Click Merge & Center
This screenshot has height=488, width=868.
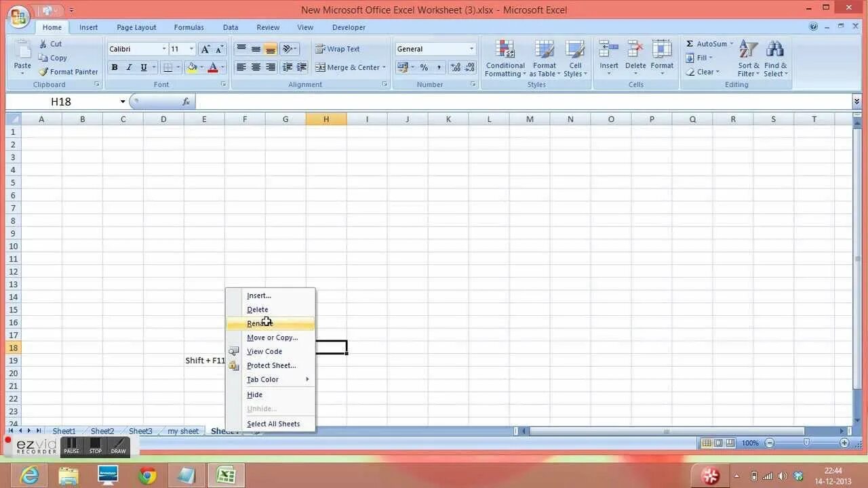point(347,68)
